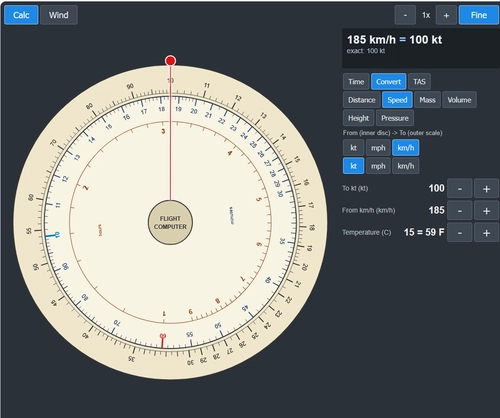The height and width of the screenshot is (418, 500).
Task: Choose Distance conversion type
Action: pyautogui.click(x=362, y=100)
